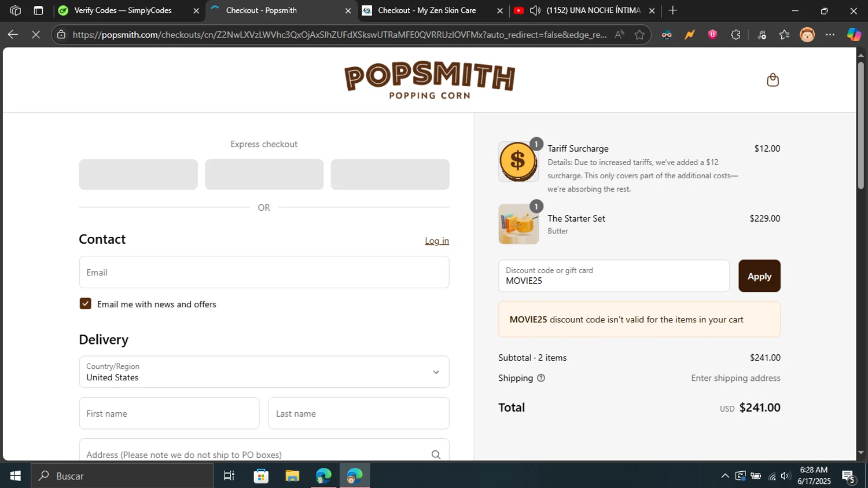Open Task View on taskbar
Screen dimensions: 868x488
point(229,476)
